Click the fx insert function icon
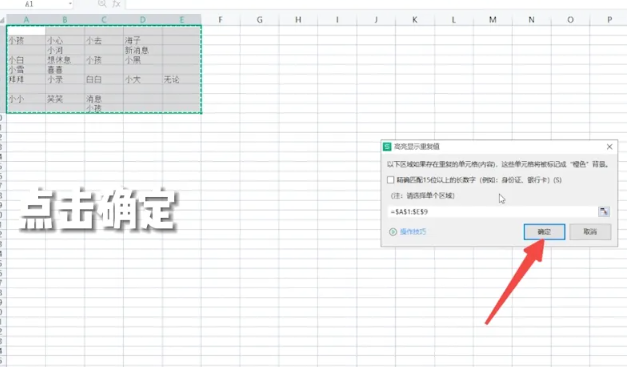The height and width of the screenshot is (367, 627). click(x=116, y=4)
